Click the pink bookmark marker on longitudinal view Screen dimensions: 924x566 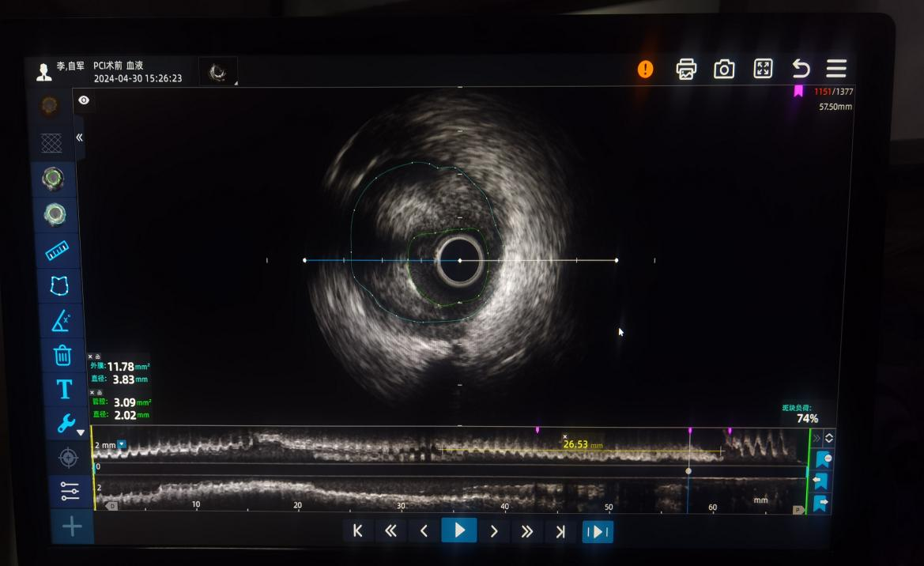[690, 431]
